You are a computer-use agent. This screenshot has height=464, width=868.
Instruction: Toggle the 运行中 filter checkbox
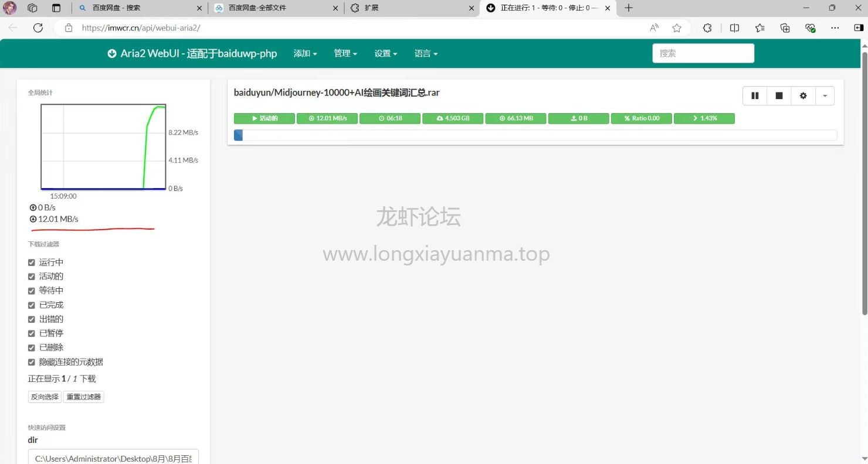coord(32,262)
